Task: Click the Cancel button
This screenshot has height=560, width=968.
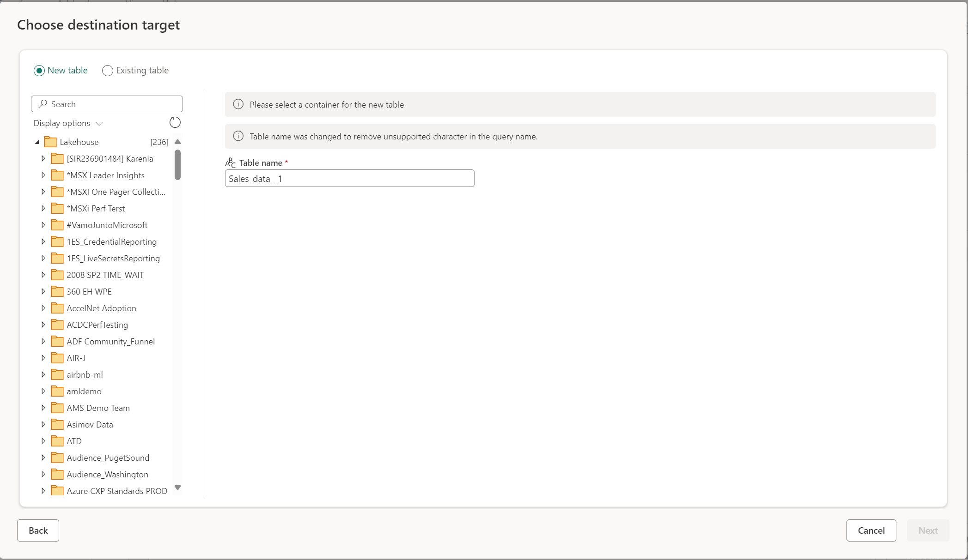Action: tap(871, 530)
